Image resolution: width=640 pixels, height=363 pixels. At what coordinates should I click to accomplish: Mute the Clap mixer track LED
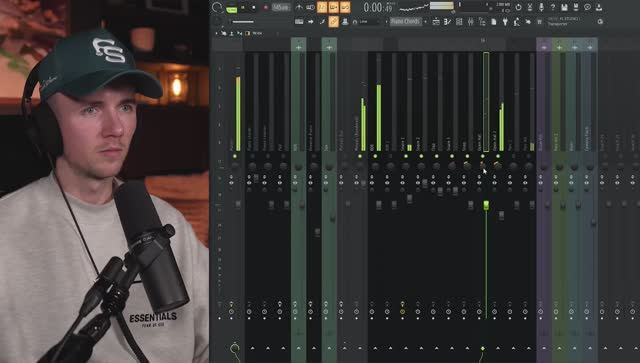pyautogui.click(x=437, y=156)
